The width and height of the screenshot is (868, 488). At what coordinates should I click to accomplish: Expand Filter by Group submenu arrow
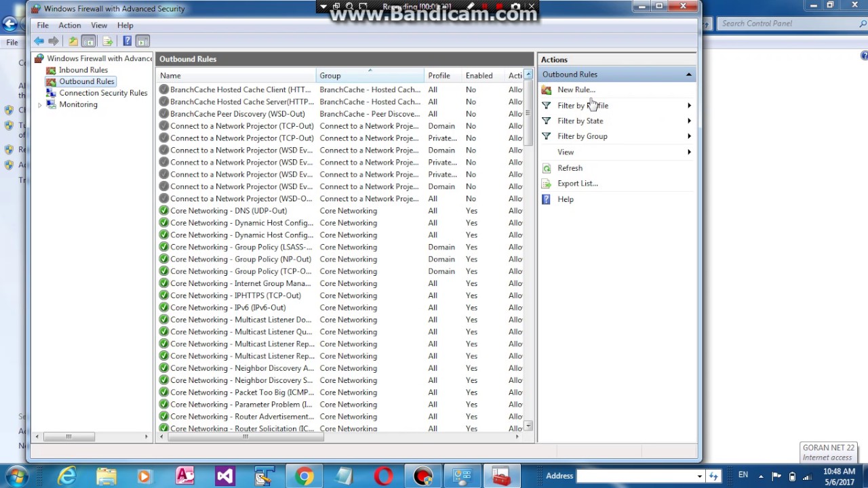point(689,136)
